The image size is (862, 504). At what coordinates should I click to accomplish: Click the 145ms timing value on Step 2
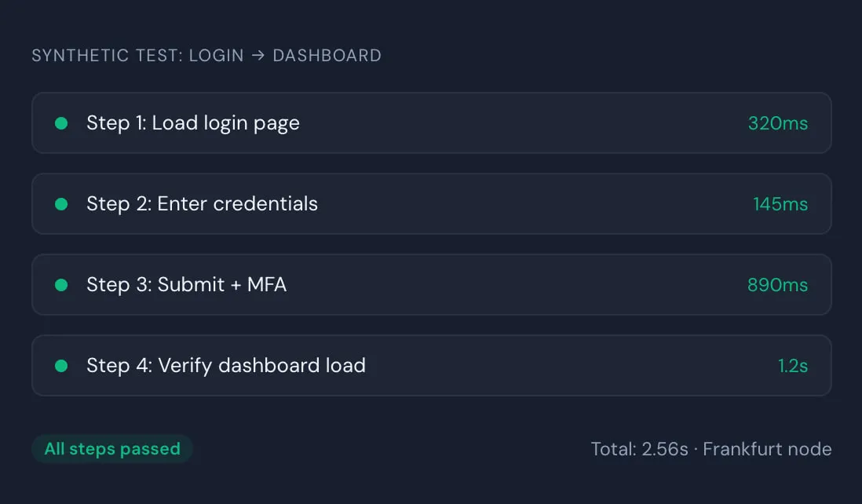(x=780, y=203)
